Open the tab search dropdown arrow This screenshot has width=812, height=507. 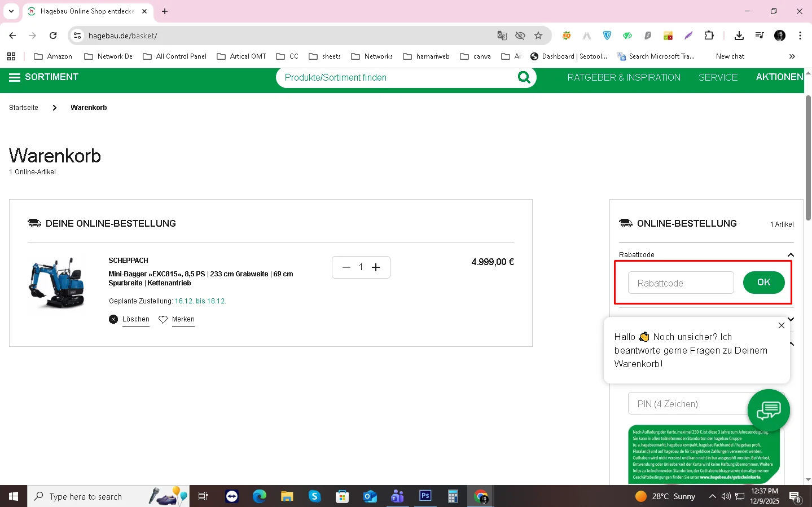point(11,11)
